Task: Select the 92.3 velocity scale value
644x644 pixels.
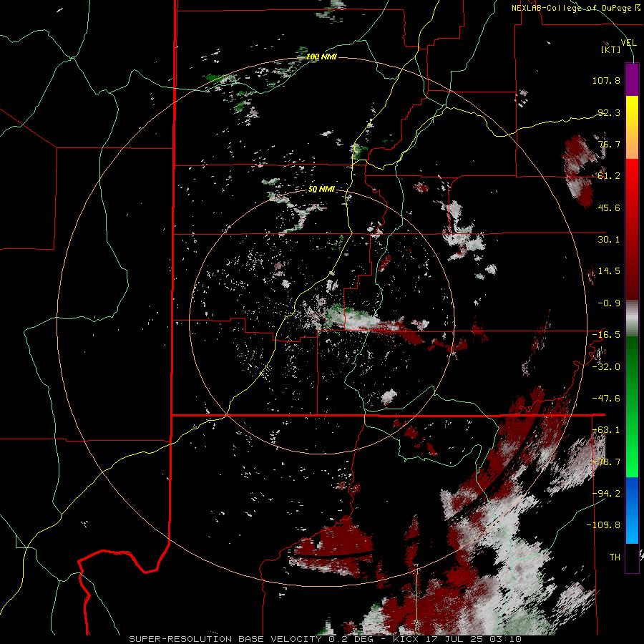Action: click(x=609, y=112)
